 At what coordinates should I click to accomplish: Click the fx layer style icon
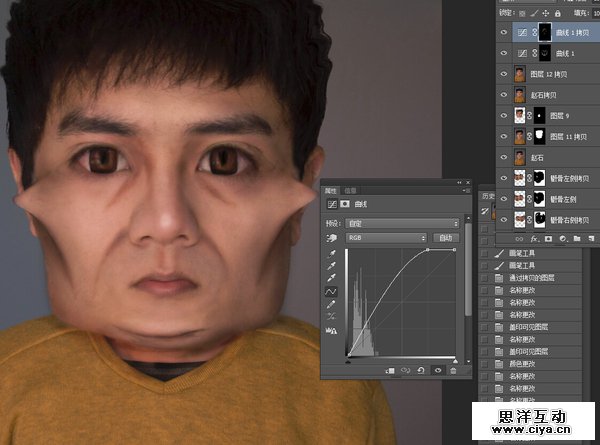click(x=541, y=240)
